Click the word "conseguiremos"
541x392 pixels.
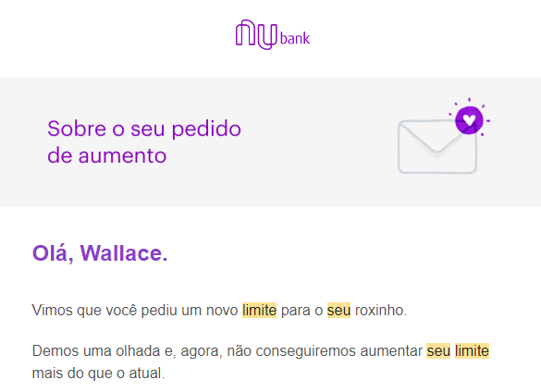coord(306,351)
